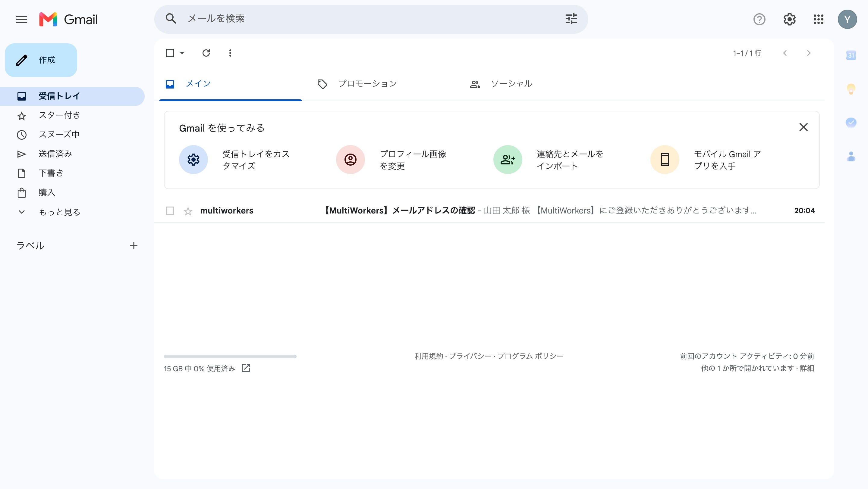Click the newer page arrow
Image resolution: width=868 pixels, height=489 pixels.
pyautogui.click(x=785, y=53)
